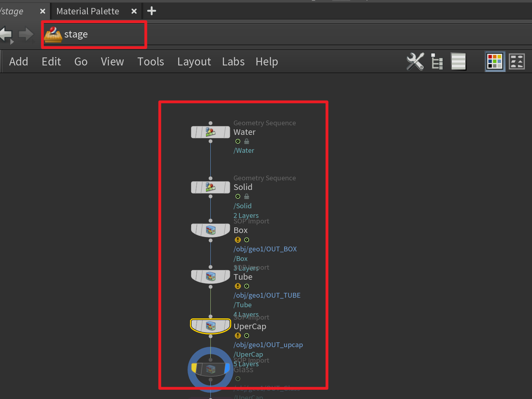This screenshot has width=532, height=399.
Task: Click the Solid node input connector
Action: point(211,178)
